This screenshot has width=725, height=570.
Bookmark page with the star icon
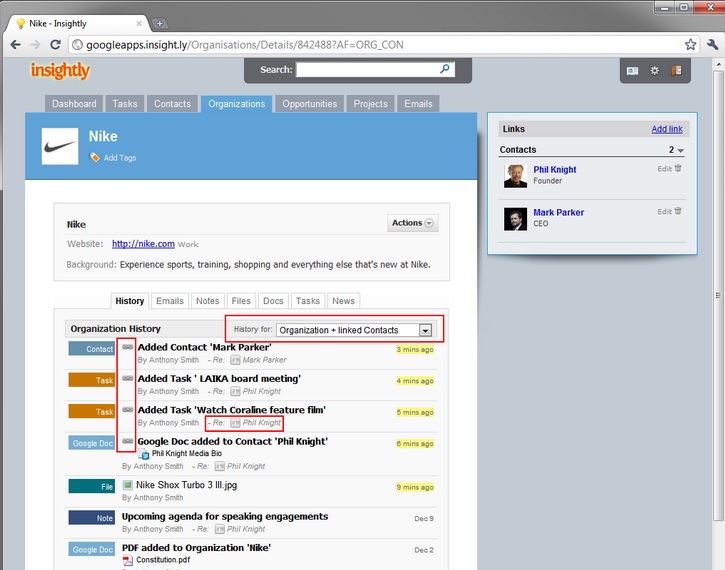point(690,45)
